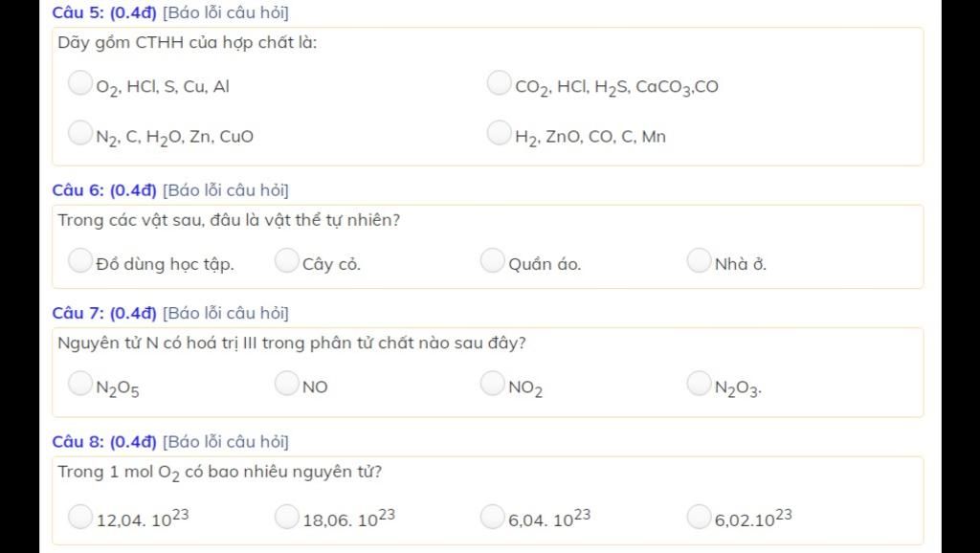Screen dimensions: 980x553
Task: Choose 'Nhà ở' radio button
Action: (699, 261)
